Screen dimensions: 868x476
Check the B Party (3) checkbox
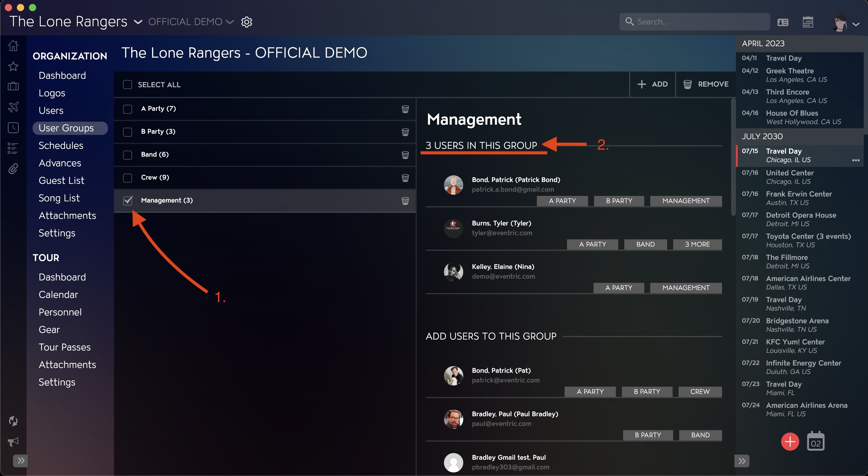click(127, 132)
